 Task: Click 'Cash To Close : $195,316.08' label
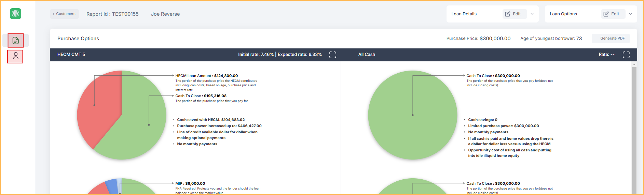(201, 96)
